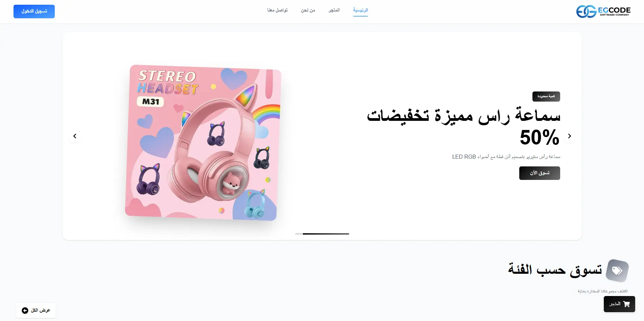Screen dimensions: 644x321
Task: Click the floating المتجر store button
Action: (x=619, y=304)
